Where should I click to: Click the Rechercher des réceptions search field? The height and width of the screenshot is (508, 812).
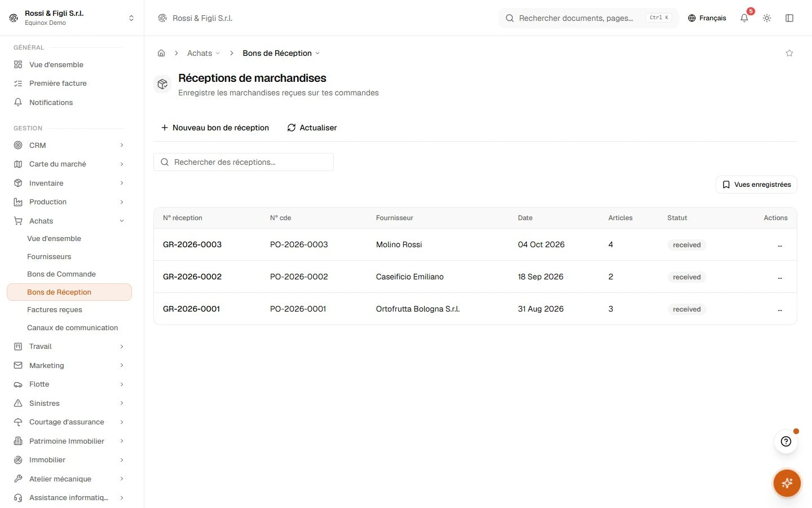click(244, 162)
